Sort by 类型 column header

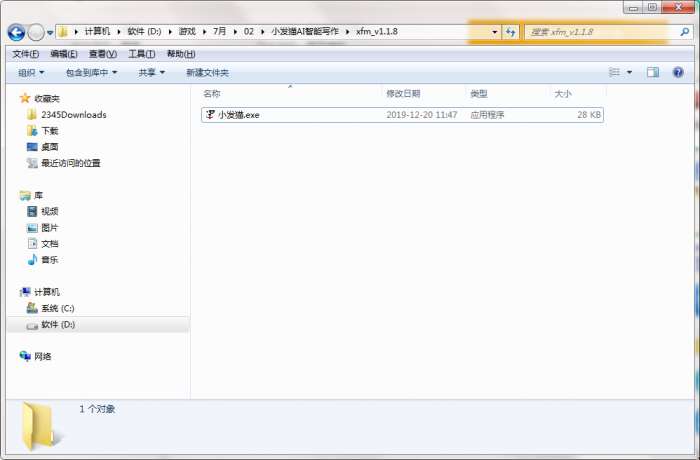tap(479, 94)
